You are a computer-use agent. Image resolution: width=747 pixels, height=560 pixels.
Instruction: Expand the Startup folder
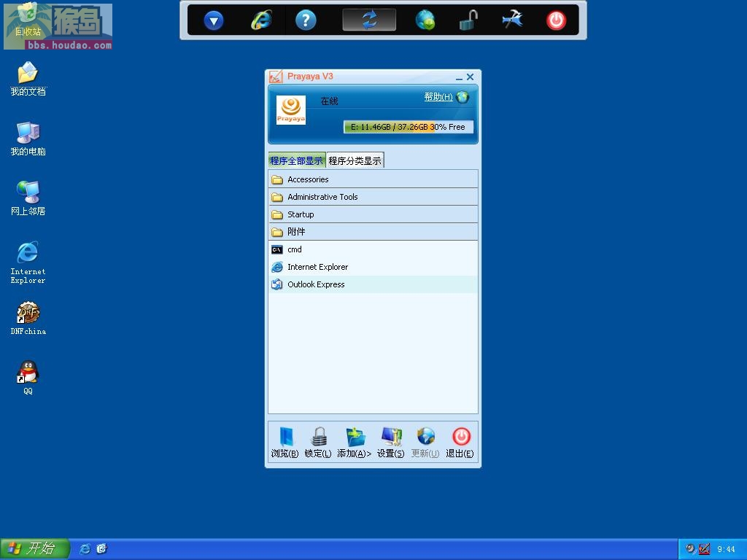[373, 215]
